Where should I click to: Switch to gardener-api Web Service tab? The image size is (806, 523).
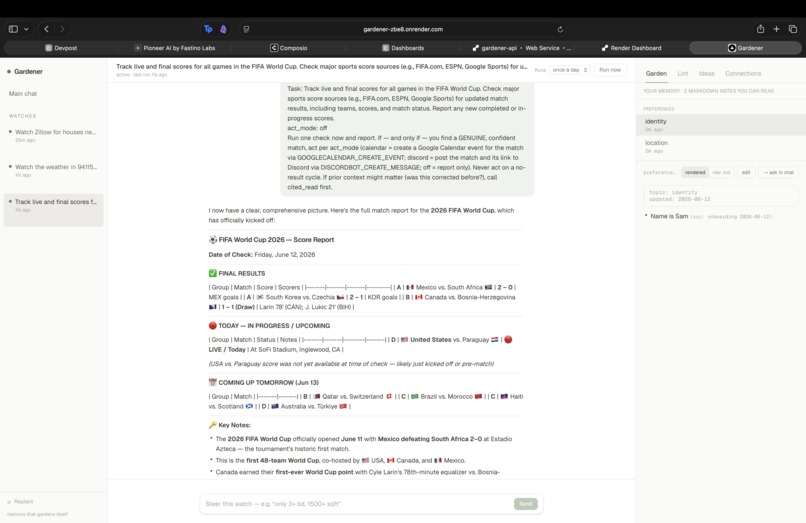tap(521, 48)
